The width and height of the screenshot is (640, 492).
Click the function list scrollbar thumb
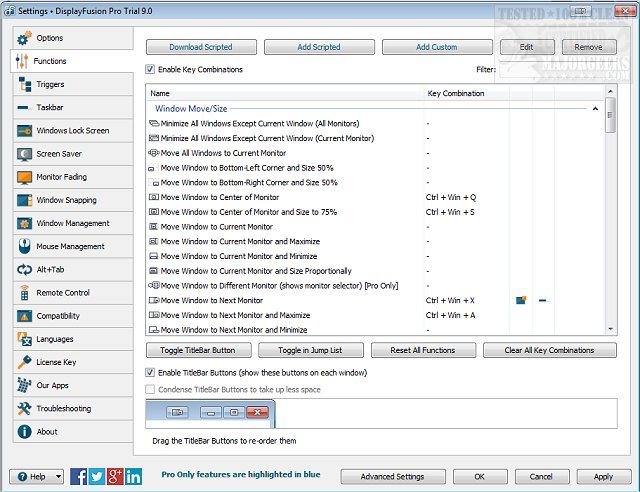(x=611, y=115)
